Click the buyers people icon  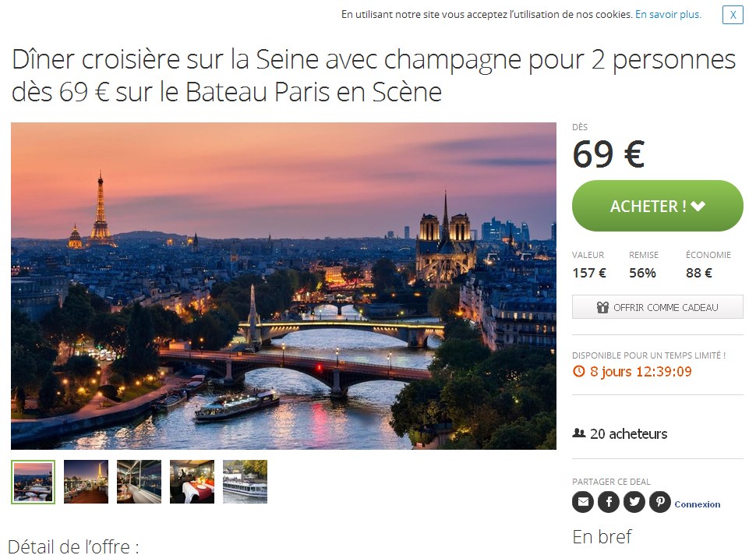click(x=579, y=433)
